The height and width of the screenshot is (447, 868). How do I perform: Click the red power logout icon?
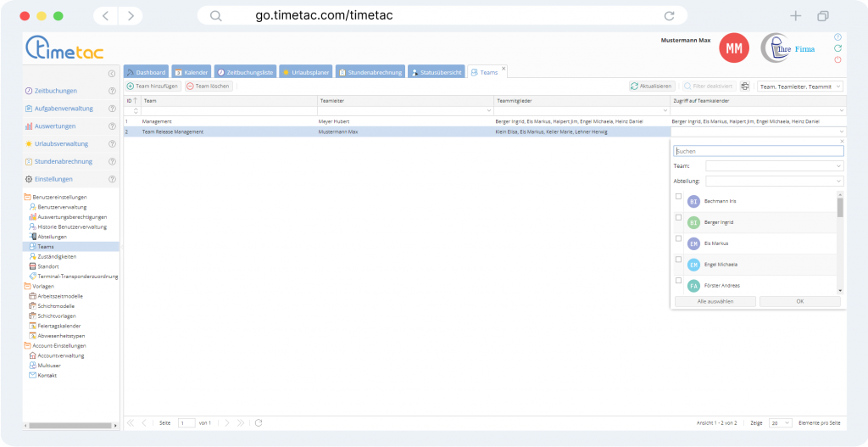pos(837,59)
